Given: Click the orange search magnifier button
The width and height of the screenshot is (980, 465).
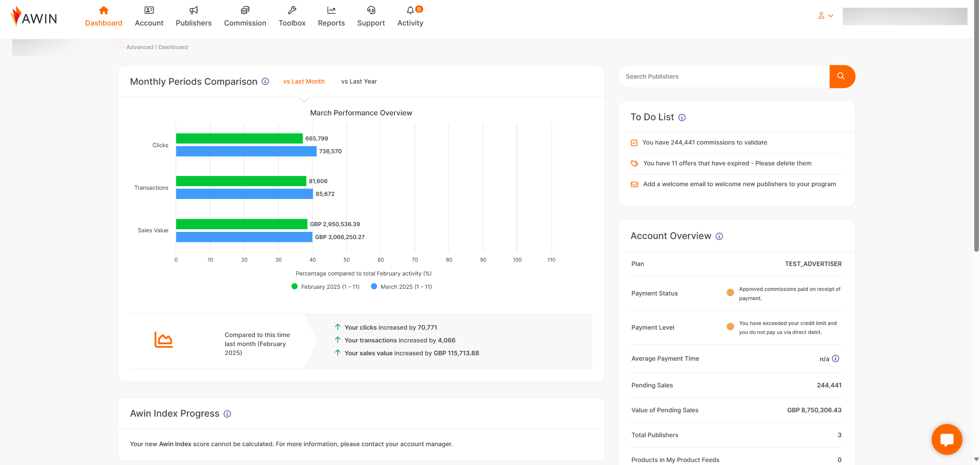Looking at the screenshot, I should coord(841,76).
